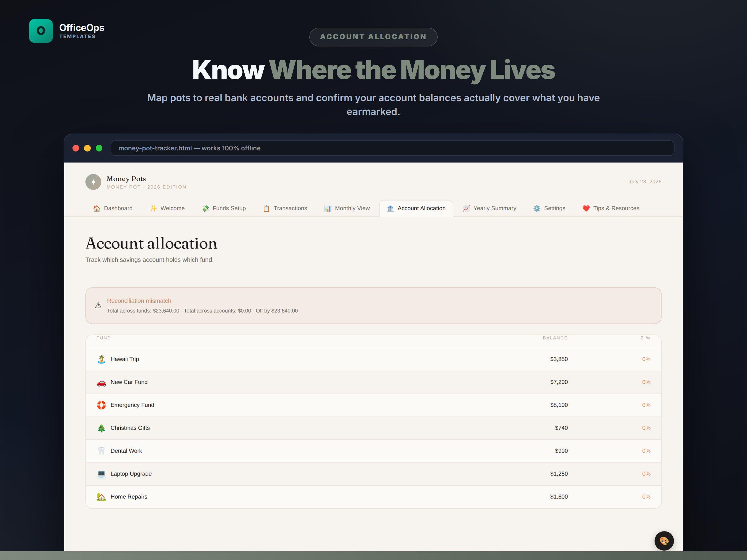Click the Emergency Fund row label

click(132, 405)
